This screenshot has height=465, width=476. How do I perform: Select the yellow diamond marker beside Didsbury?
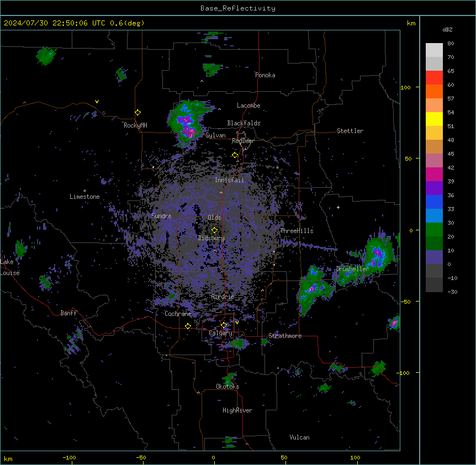point(214,230)
